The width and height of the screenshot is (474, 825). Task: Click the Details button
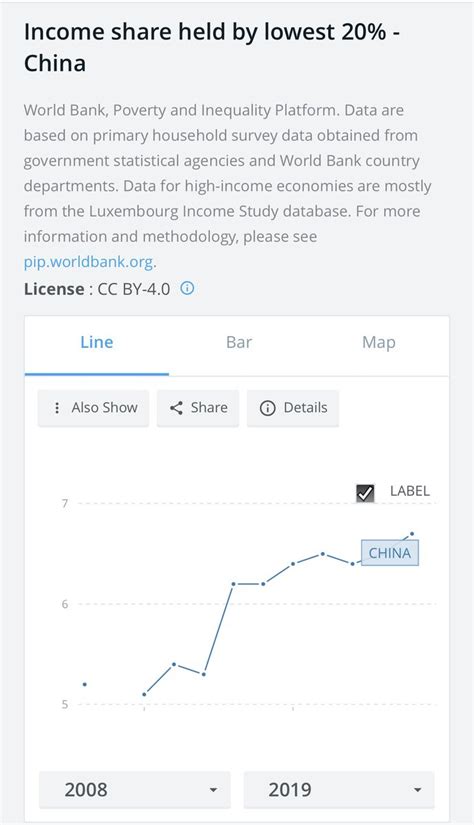[293, 408]
